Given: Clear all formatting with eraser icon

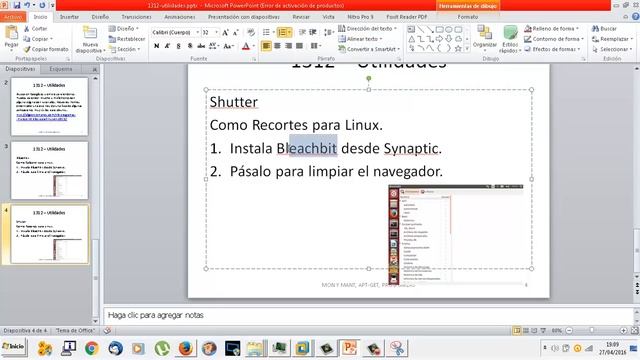Looking at the screenshot, I should tap(251, 32).
